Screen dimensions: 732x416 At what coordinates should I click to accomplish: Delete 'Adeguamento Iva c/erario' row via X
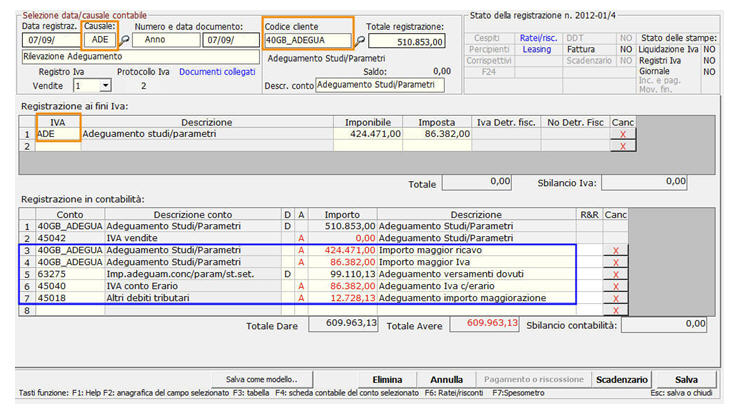coord(615,287)
